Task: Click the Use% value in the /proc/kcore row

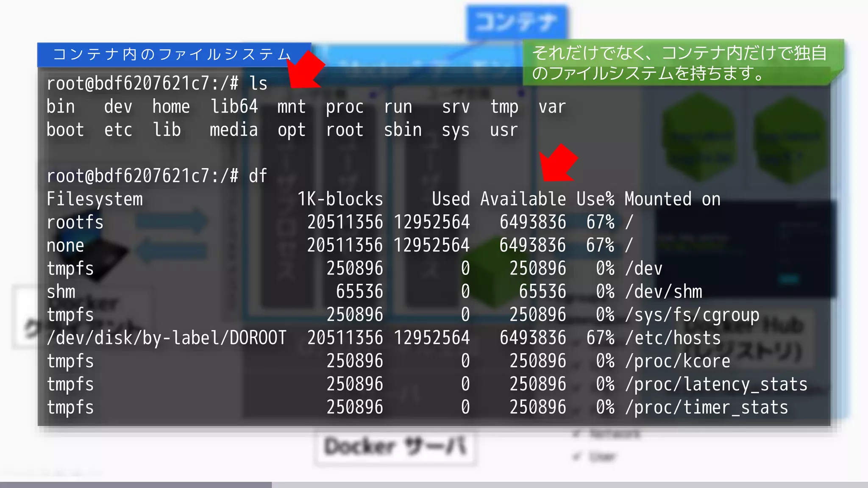Action: [605, 361]
